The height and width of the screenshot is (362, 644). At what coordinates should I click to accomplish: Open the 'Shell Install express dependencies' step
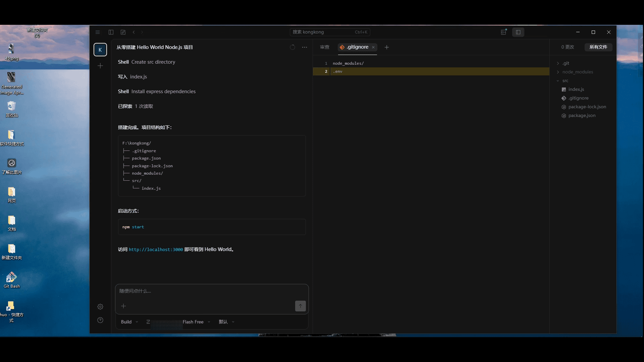coord(157,92)
